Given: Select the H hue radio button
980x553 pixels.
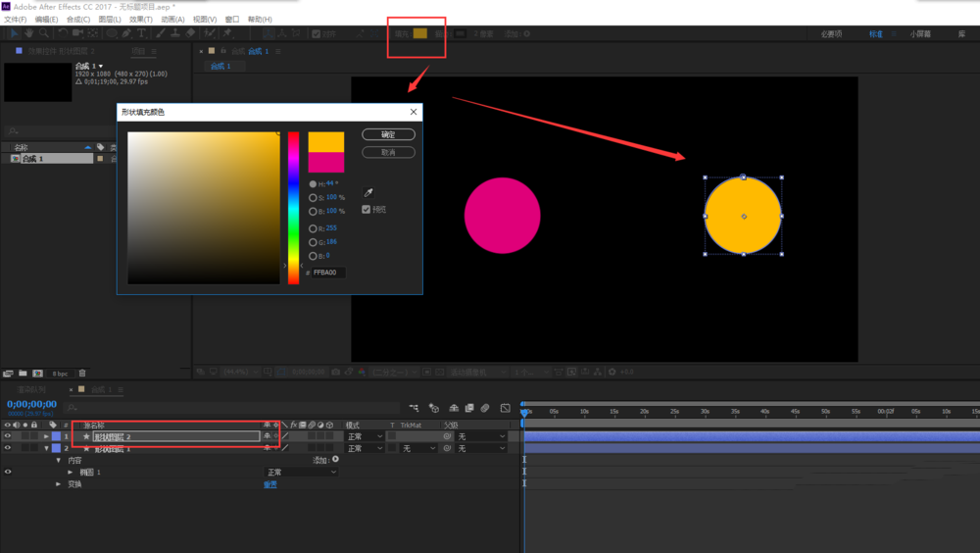Looking at the screenshot, I should (313, 184).
